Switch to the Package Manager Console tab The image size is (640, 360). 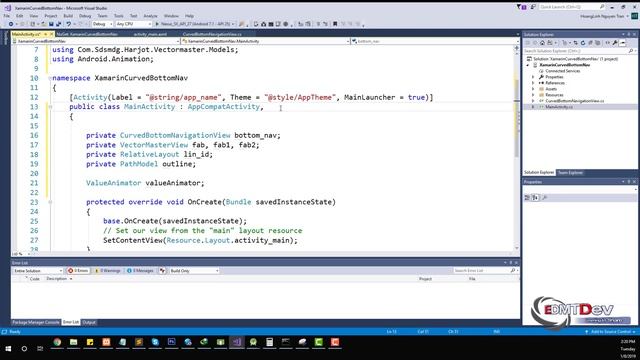click(36, 322)
